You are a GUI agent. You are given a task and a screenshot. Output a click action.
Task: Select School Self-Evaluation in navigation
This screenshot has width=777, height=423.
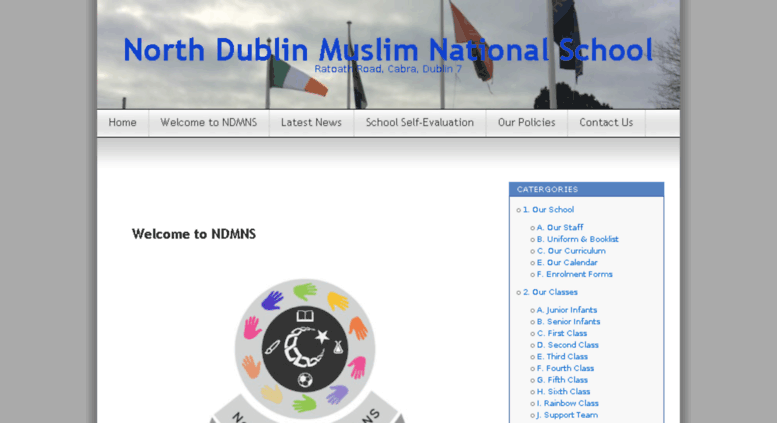419,123
